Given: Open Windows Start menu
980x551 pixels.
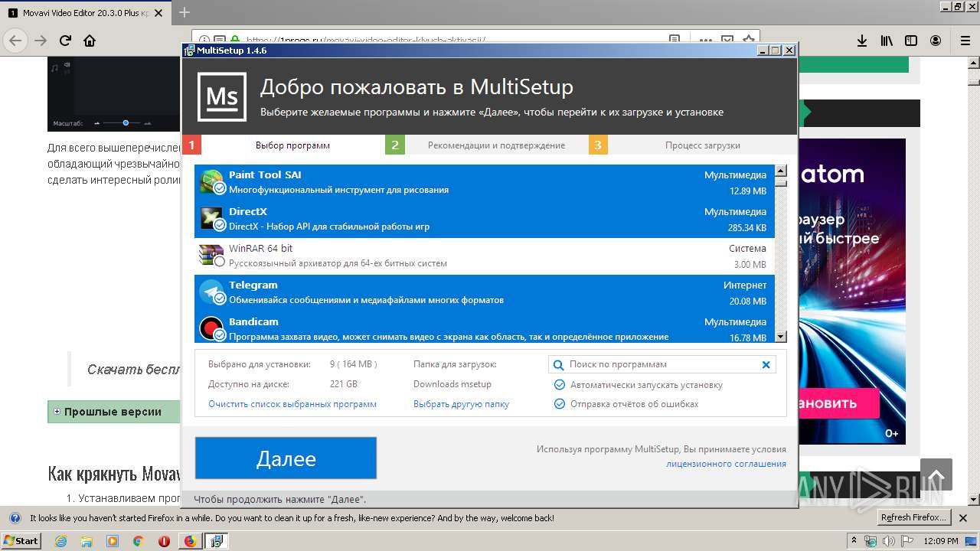Looking at the screenshot, I should click(x=21, y=541).
